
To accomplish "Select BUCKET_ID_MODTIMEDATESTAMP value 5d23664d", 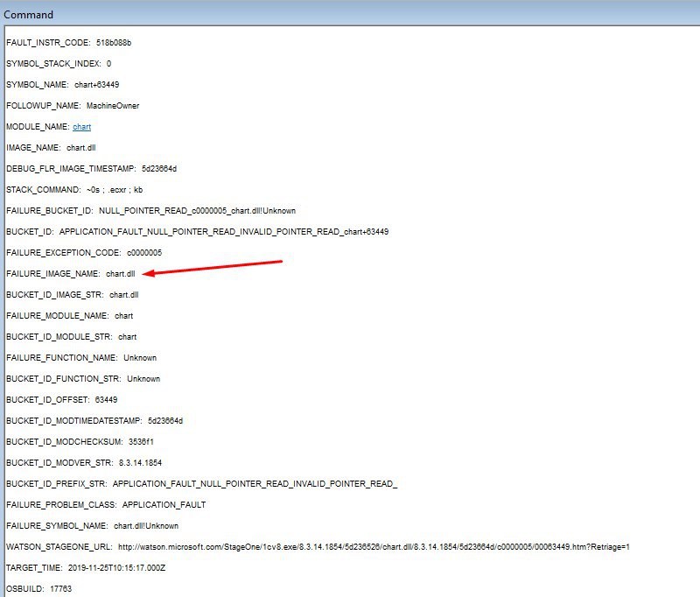I will pyautogui.click(x=165, y=421).
